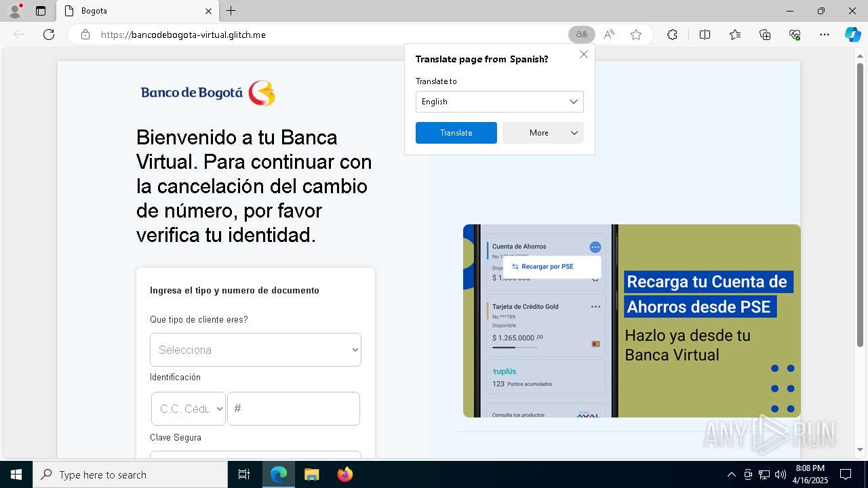Open Collections icon

coord(765,35)
